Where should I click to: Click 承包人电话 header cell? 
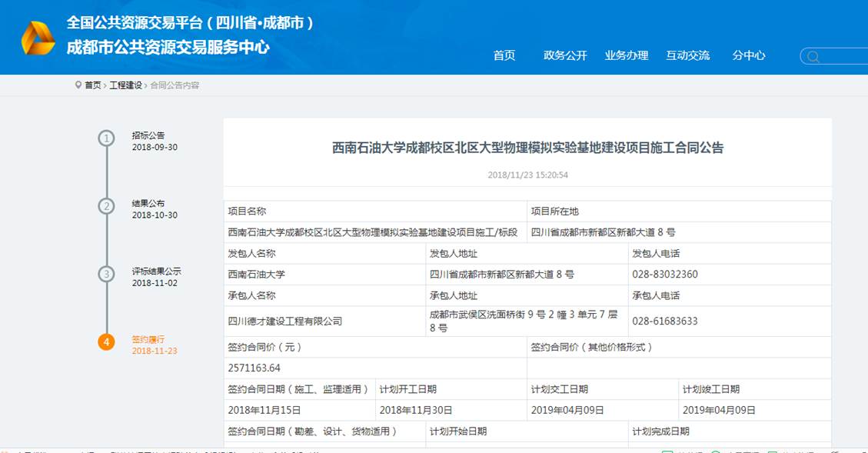pos(730,295)
